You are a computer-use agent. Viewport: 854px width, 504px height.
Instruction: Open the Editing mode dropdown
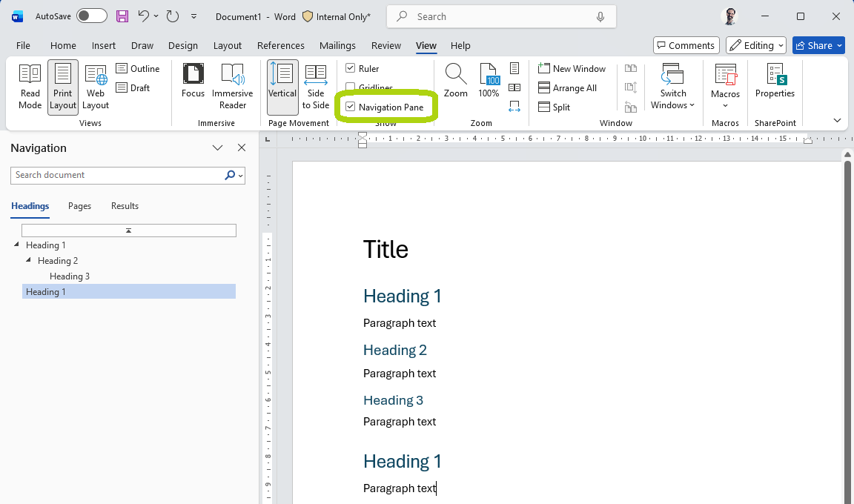pos(756,45)
